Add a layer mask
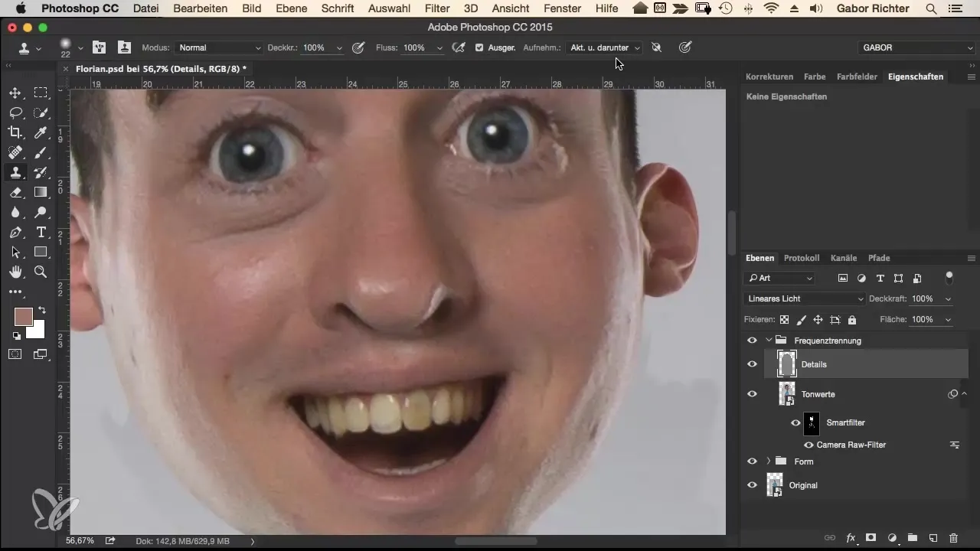This screenshot has height=551, width=980. click(x=871, y=538)
